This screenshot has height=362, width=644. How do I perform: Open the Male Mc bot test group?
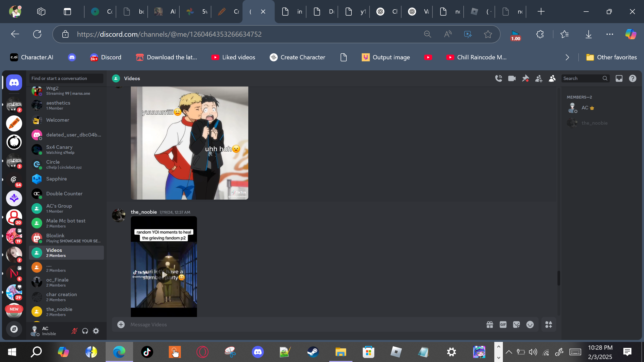[x=66, y=223]
